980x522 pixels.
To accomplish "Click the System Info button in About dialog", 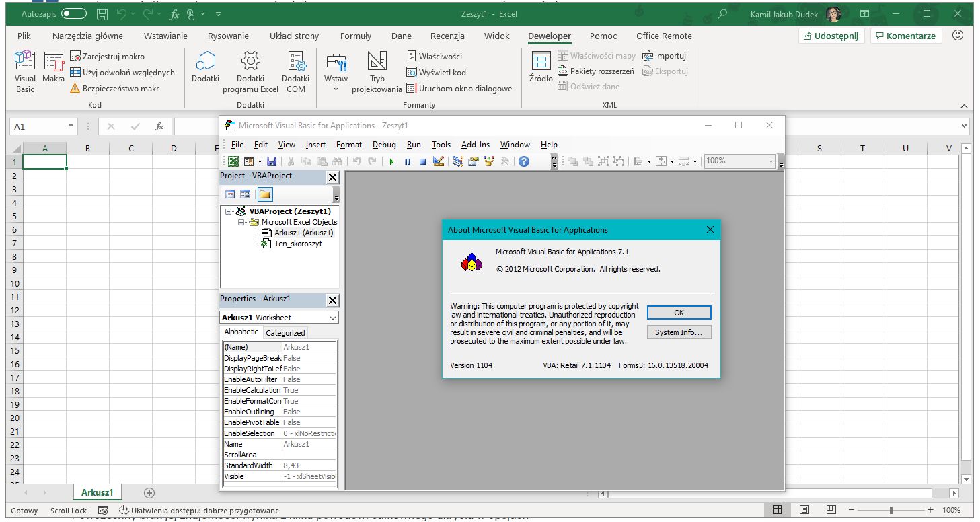I will tap(679, 332).
